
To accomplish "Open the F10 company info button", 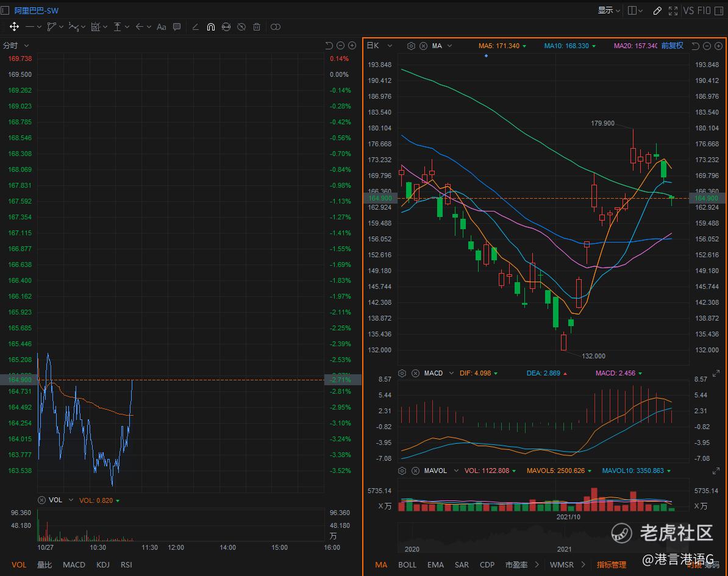I will (x=704, y=10).
